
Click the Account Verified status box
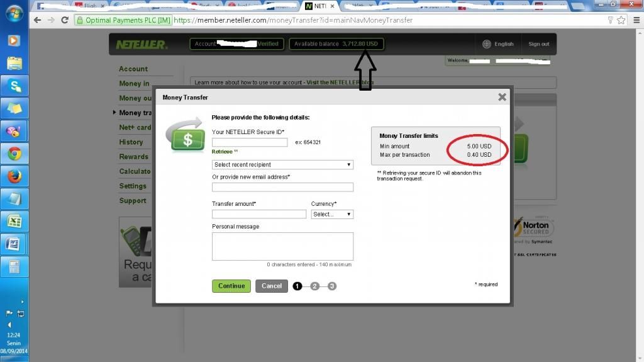coord(236,44)
